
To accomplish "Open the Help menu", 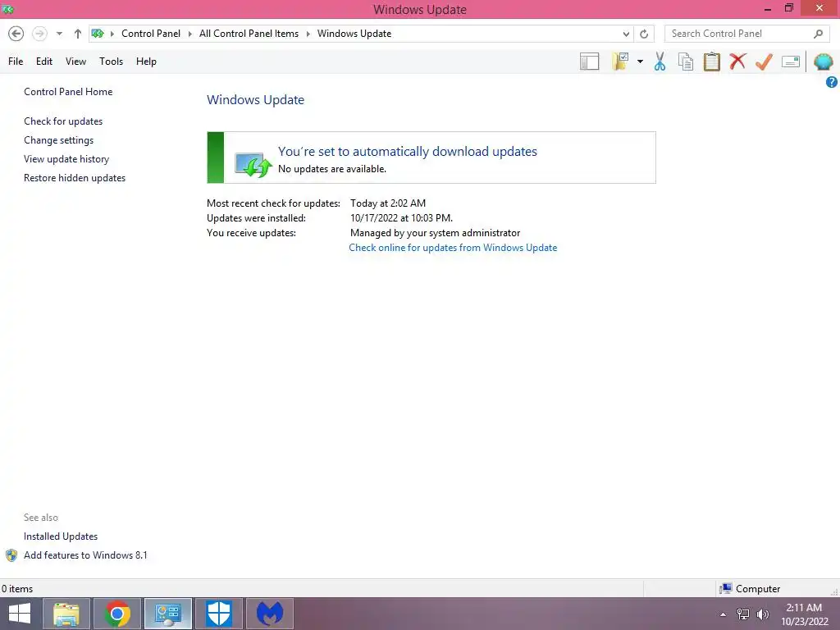I will click(146, 62).
